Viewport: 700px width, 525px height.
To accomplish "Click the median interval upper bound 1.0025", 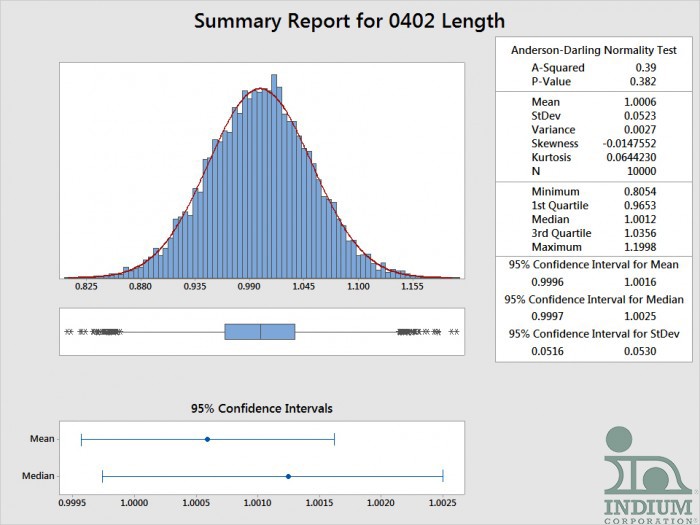I will pyautogui.click(x=640, y=317).
